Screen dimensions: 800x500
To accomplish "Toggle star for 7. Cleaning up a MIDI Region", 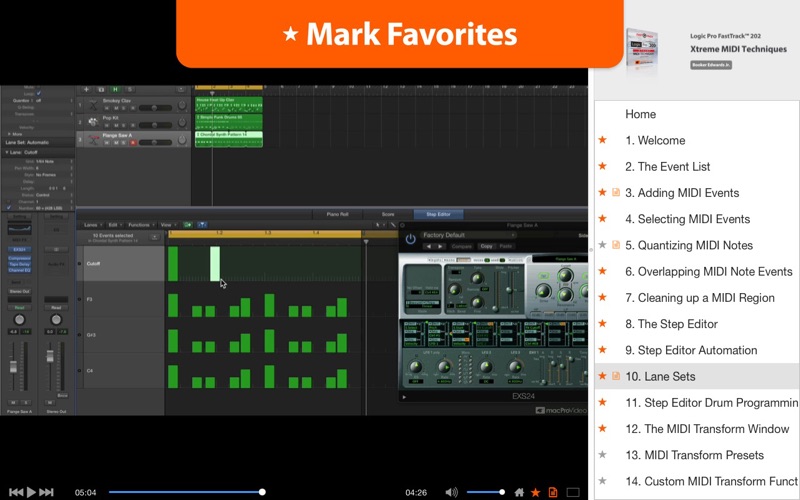I will [x=603, y=297].
